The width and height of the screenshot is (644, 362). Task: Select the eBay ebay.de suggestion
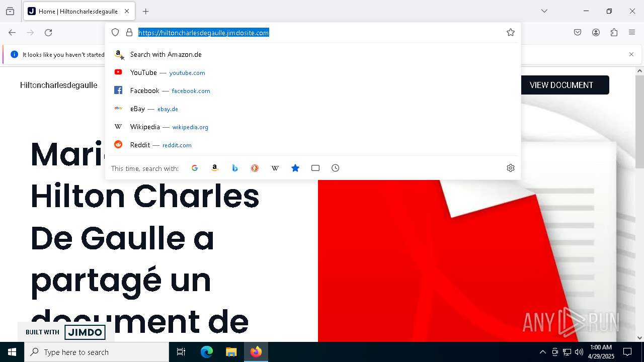click(313, 109)
